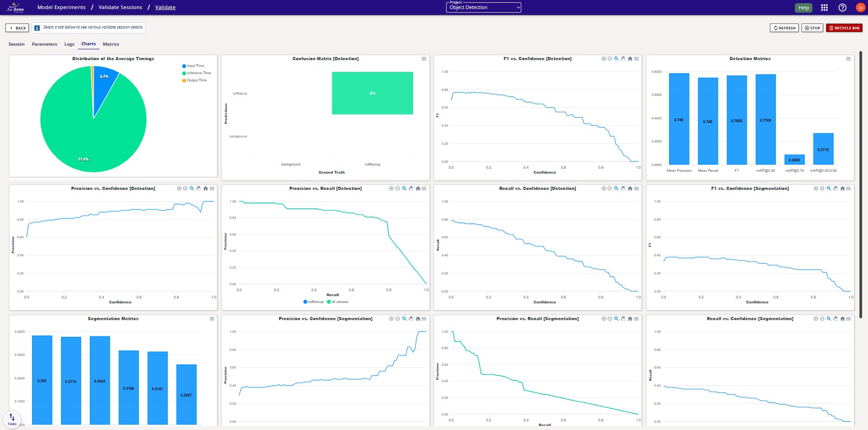Activate selection zoom on Precision vs. Recall [Detection]
The height and width of the screenshot is (430, 868).
[404, 189]
